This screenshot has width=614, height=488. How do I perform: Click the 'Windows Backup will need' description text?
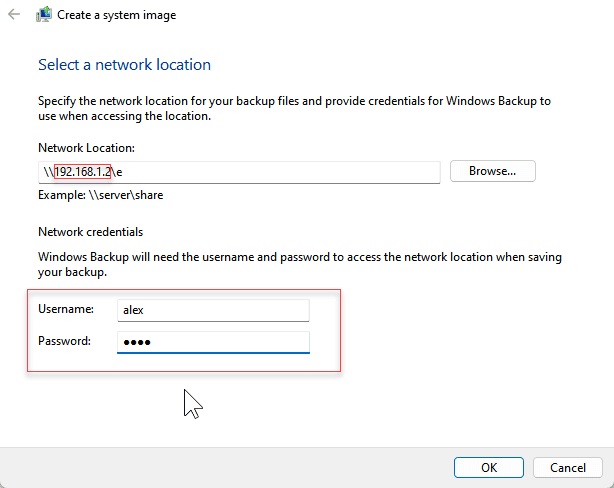(x=300, y=264)
